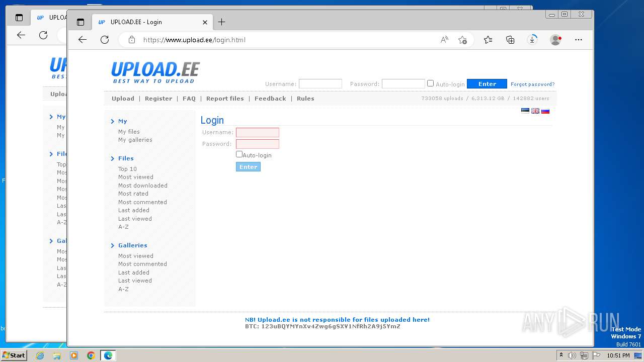Open the Rules menu item
Image resolution: width=644 pixels, height=362 pixels.
(305, 99)
